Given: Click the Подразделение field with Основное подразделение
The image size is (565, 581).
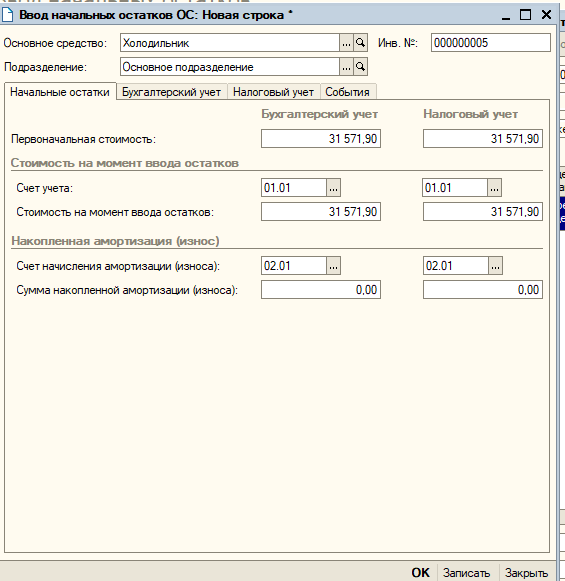Looking at the screenshot, I should pos(230,67).
